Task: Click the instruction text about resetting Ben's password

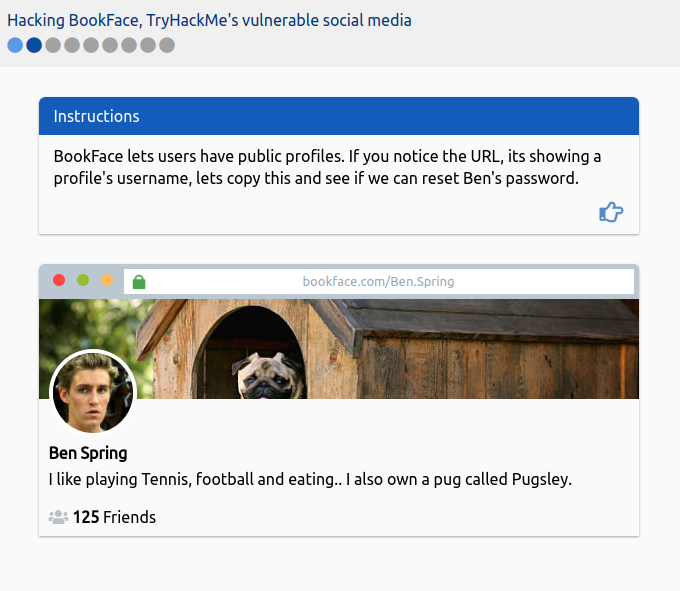Action: [327, 167]
